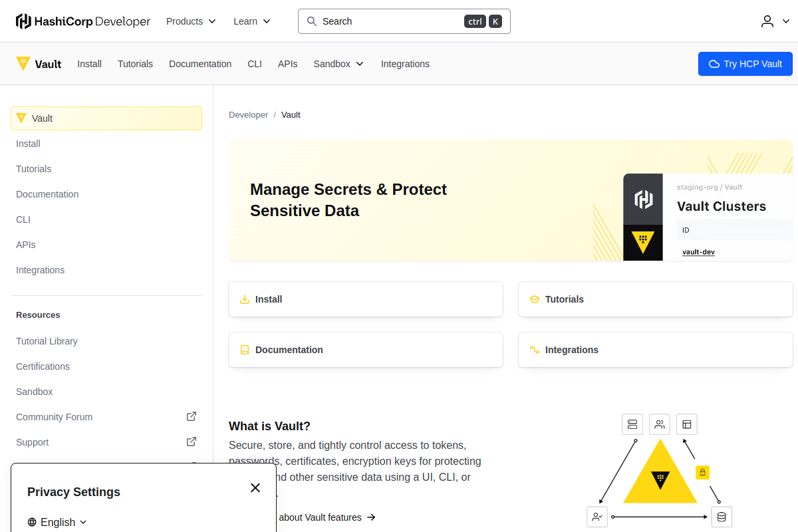Click the users icon in the Vault diagram
The height and width of the screenshot is (532, 798).
pyautogui.click(x=660, y=424)
